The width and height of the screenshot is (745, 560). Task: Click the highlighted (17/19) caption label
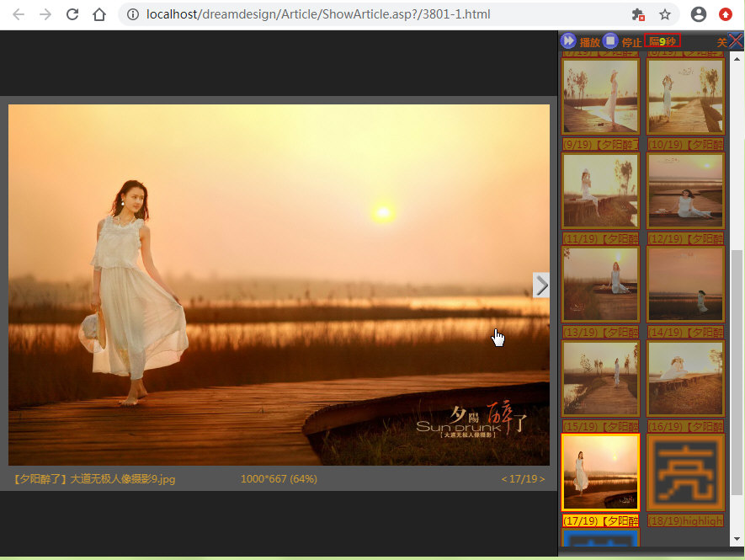[600, 520]
